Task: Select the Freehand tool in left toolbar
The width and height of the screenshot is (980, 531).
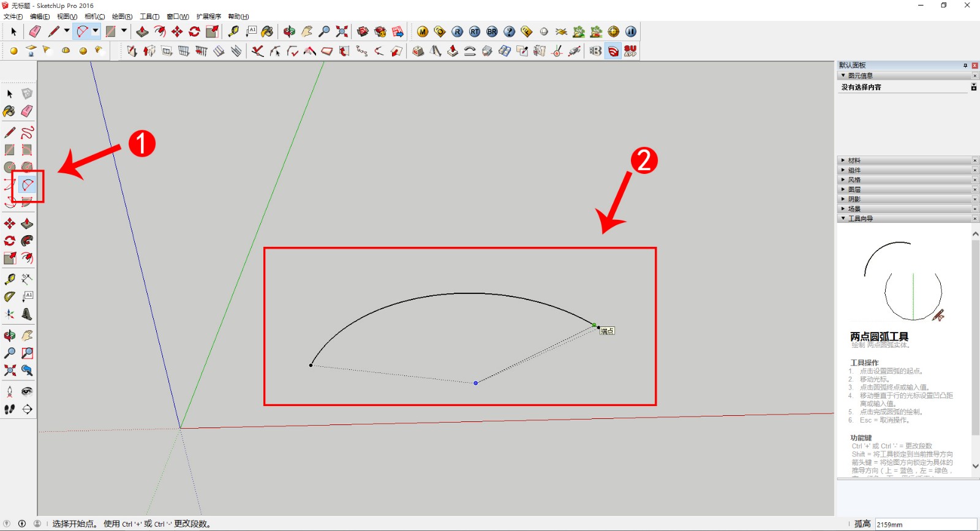Action: coord(27,132)
